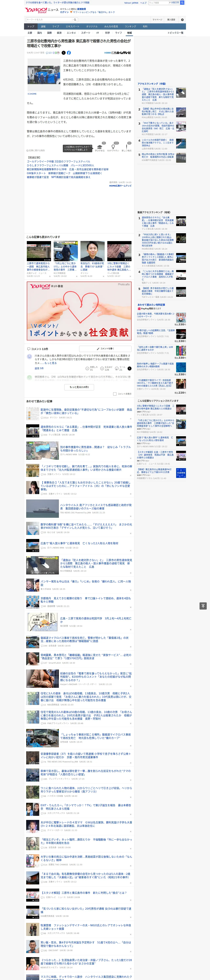Click the ログイン link in the header
The width and height of the screenshot is (210, 980).
click(64, 12)
